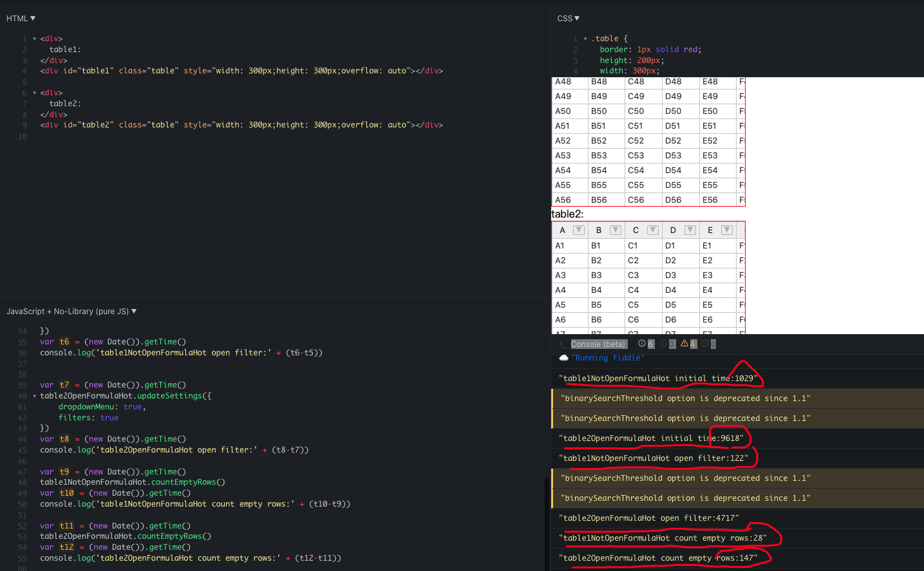Click the filter icon on column D of table2
Screen dimensions: 924x571
click(690, 230)
